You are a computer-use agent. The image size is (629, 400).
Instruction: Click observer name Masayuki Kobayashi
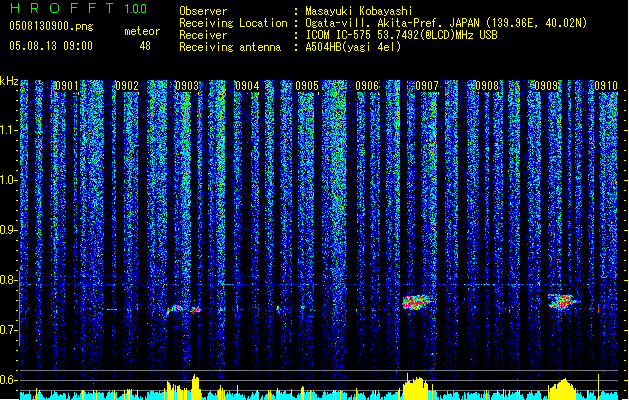359,11
